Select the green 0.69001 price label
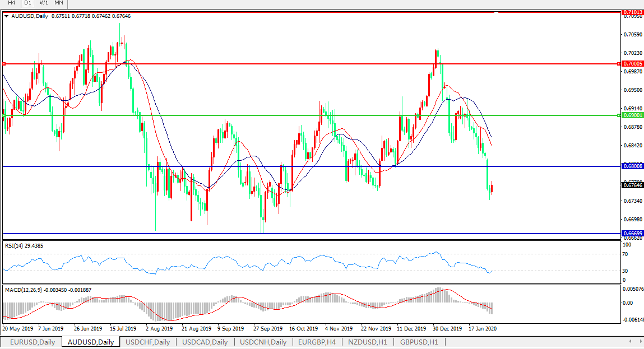The image size is (644, 349). (x=633, y=115)
